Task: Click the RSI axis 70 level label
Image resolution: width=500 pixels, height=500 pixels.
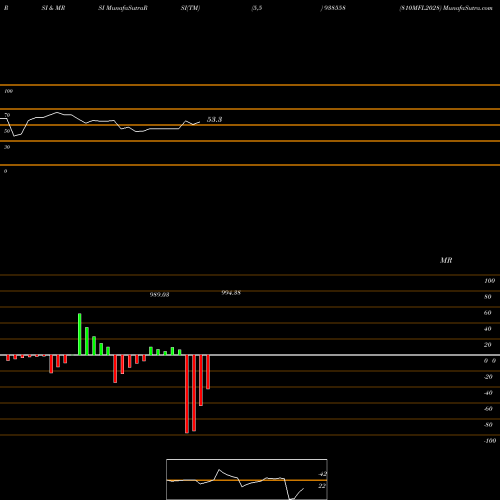Action: pos(7,115)
